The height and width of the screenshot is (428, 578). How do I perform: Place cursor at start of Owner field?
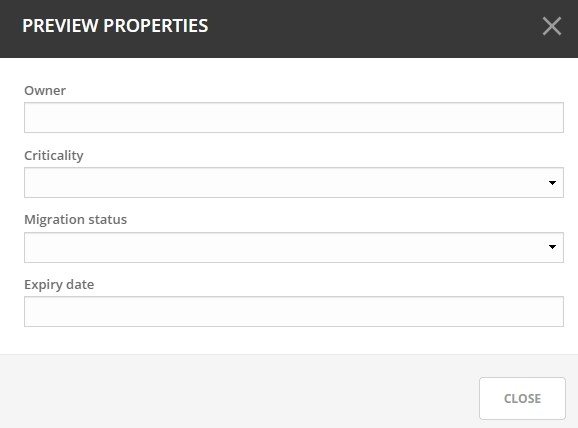[29, 118]
